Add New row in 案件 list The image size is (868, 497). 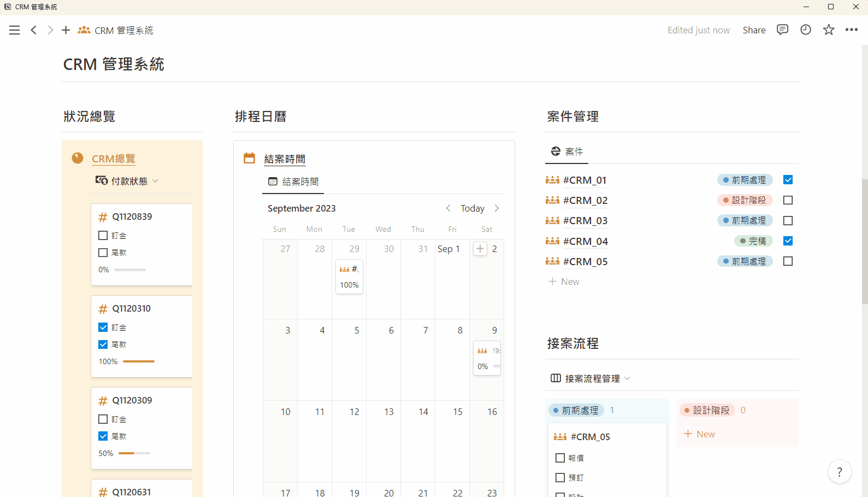(x=564, y=282)
